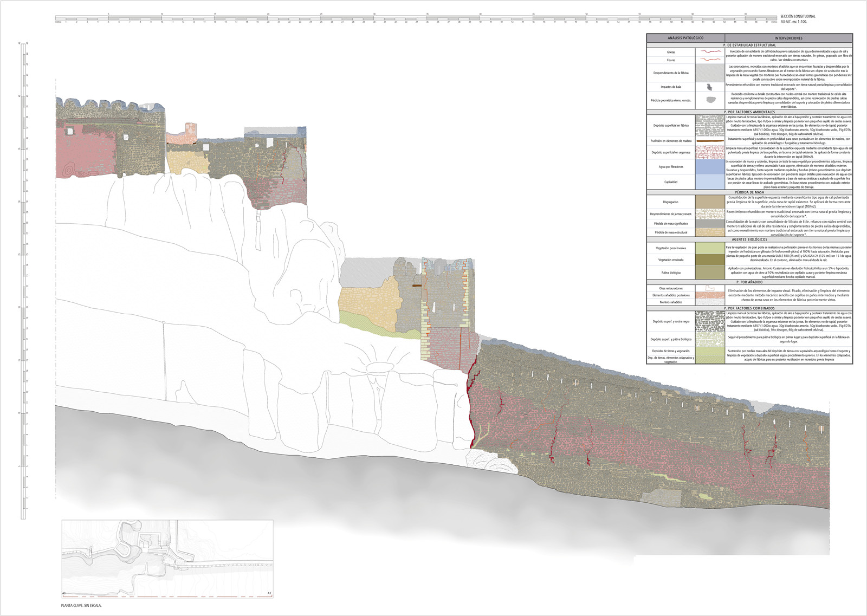Click the Pátina biológica legend label
Viewport: 867px width, 616px height.
pos(671,273)
